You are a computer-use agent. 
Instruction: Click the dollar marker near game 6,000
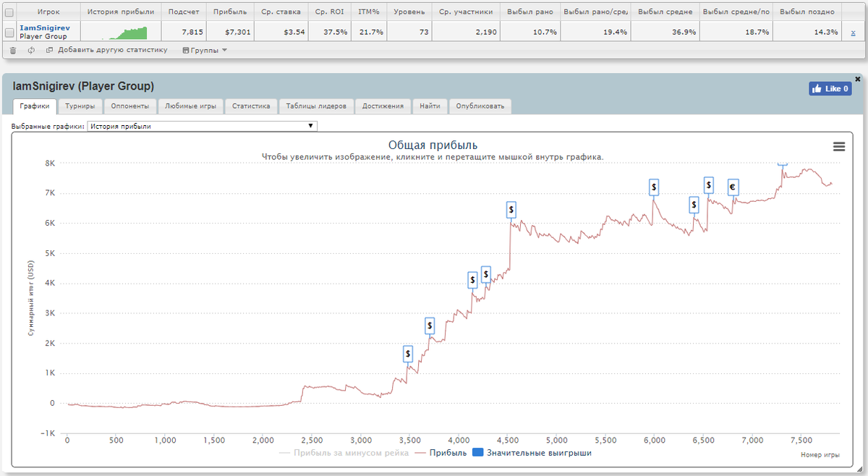point(654,187)
